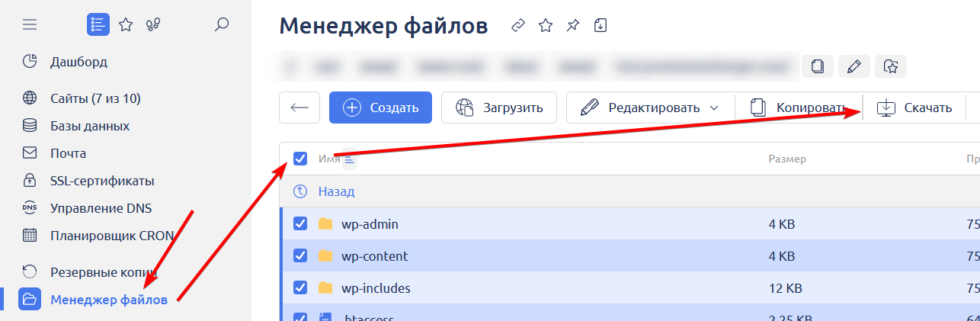Untick the wp-content folder checkbox

click(300, 255)
